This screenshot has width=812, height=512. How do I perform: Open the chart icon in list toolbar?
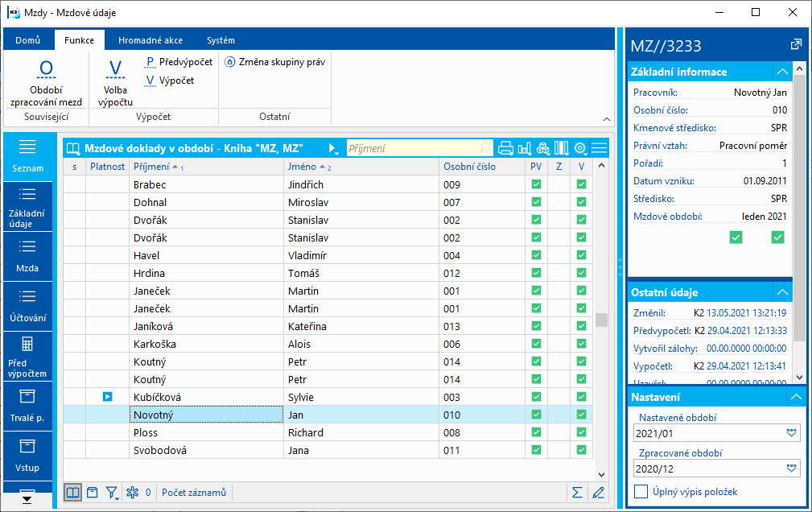(524, 149)
